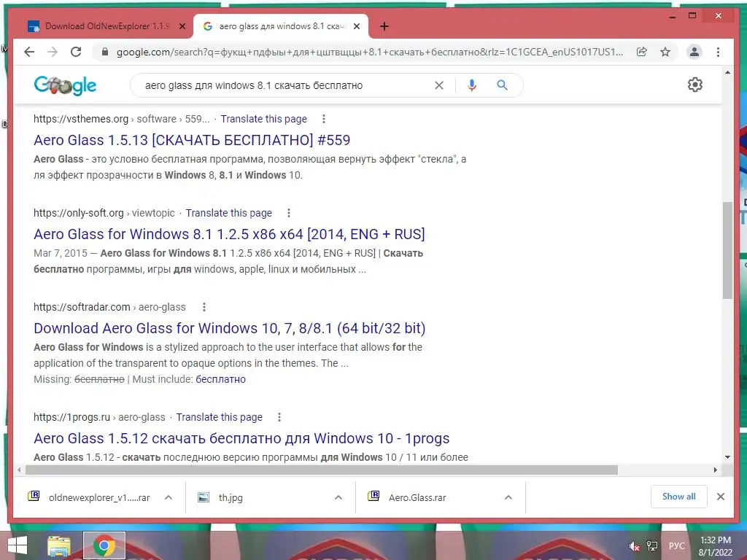Screen dimensions: 747x560
Task: Open the Windows Start button
Action: coord(18,545)
